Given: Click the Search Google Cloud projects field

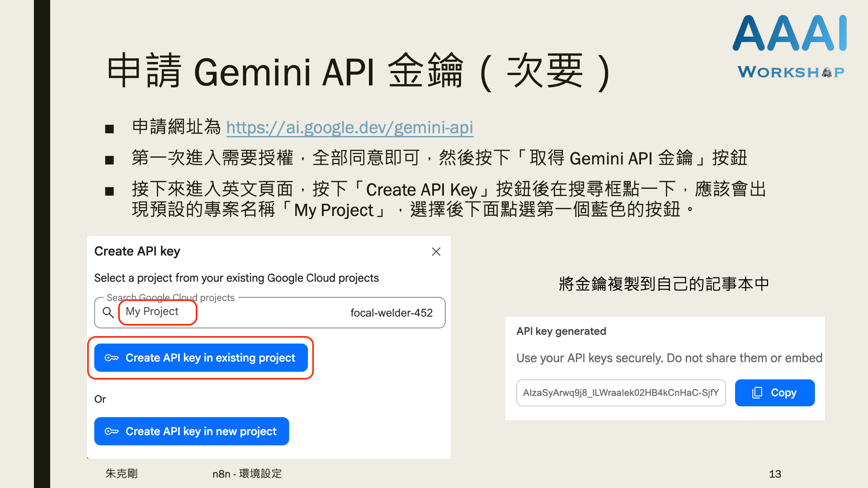Looking at the screenshot, I should click(271, 312).
